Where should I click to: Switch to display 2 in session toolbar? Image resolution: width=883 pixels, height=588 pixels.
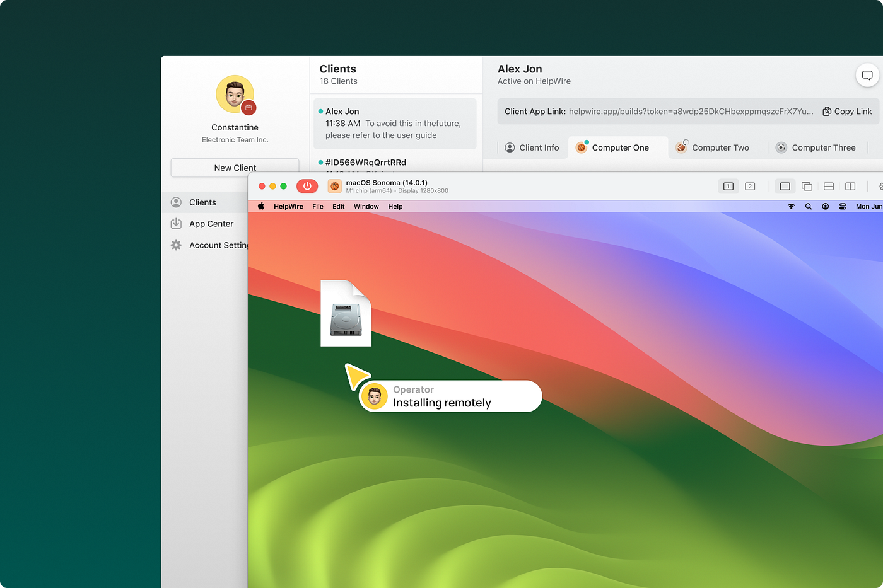(750, 186)
